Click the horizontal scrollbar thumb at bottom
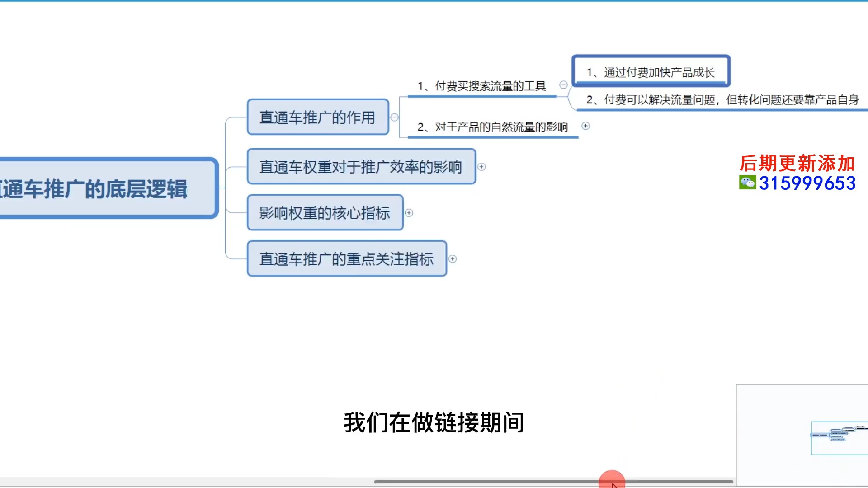868x488 pixels. (x=553, y=482)
